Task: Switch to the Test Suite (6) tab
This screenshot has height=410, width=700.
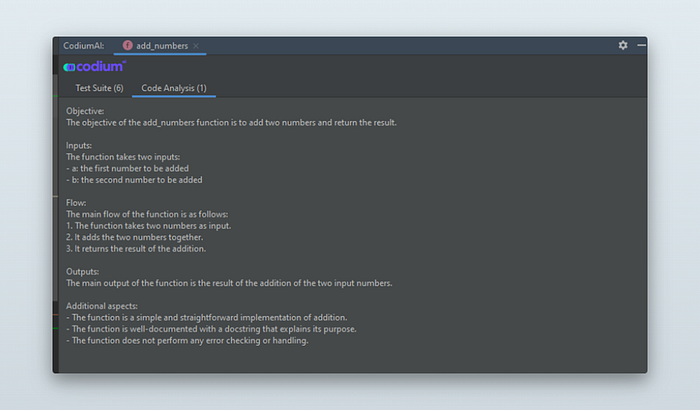Action: pos(99,88)
